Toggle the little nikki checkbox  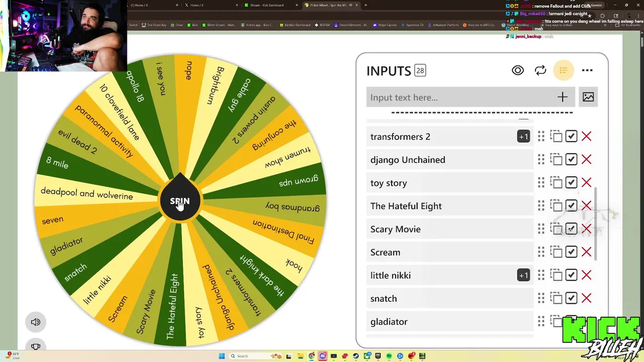click(x=571, y=275)
